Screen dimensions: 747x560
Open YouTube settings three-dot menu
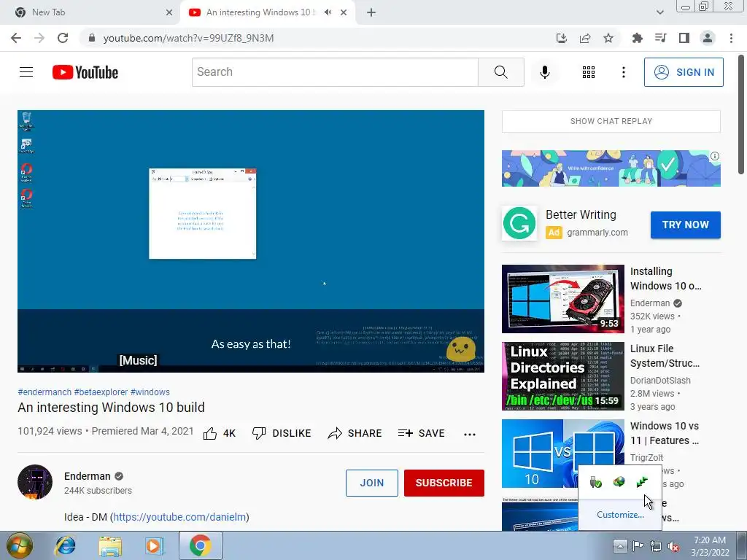coord(623,72)
